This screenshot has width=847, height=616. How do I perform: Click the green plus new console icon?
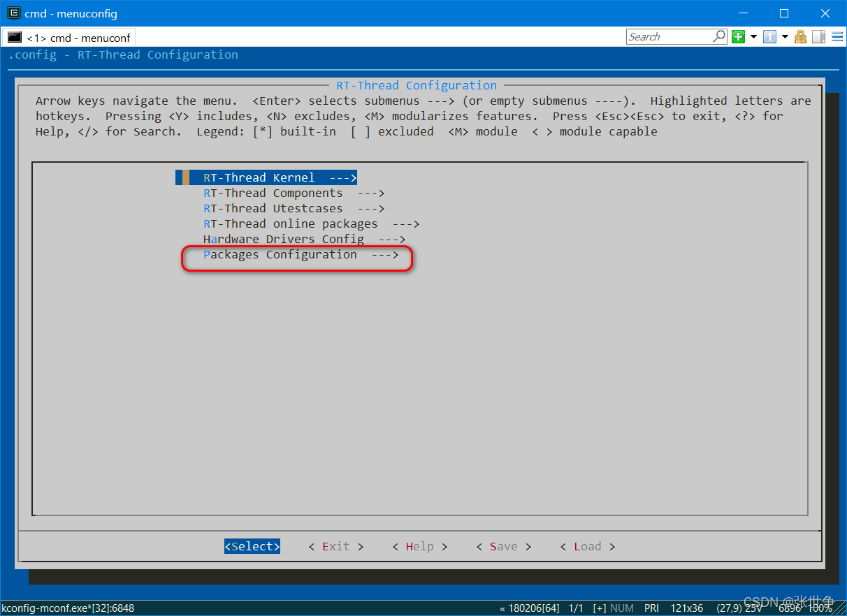click(x=738, y=36)
